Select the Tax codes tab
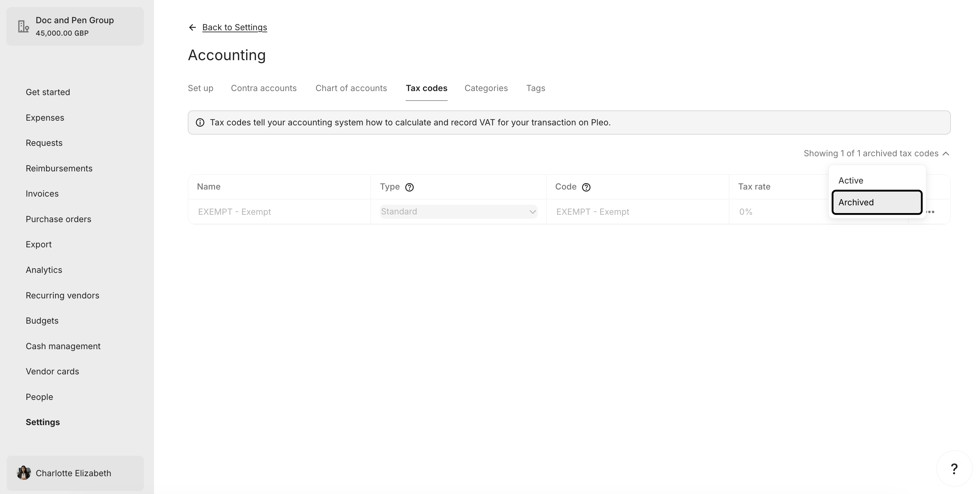The width and height of the screenshot is (980, 494). pyautogui.click(x=426, y=88)
